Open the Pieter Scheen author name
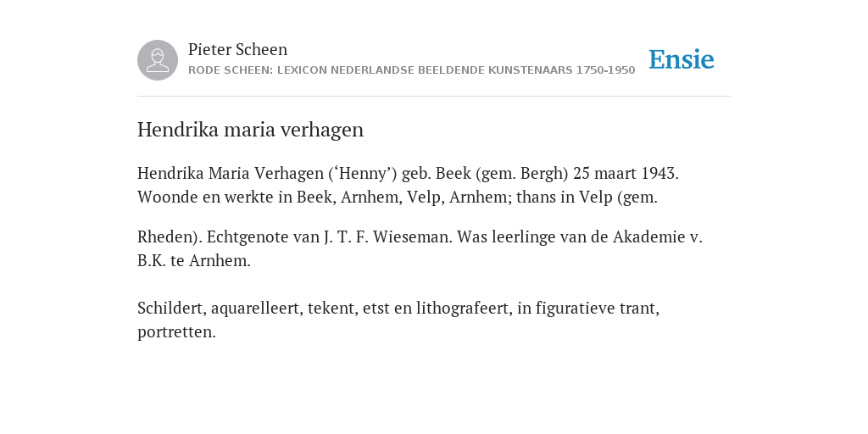This screenshot has width=868, height=434. pyautogui.click(x=237, y=49)
